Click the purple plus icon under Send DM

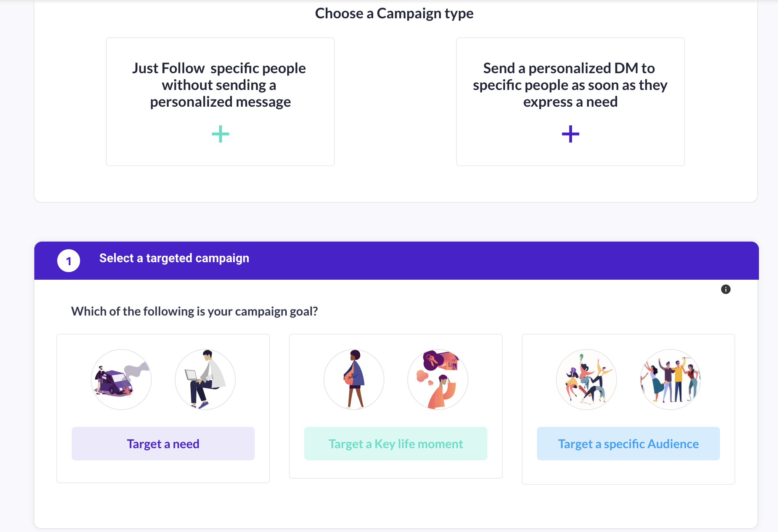(571, 134)
